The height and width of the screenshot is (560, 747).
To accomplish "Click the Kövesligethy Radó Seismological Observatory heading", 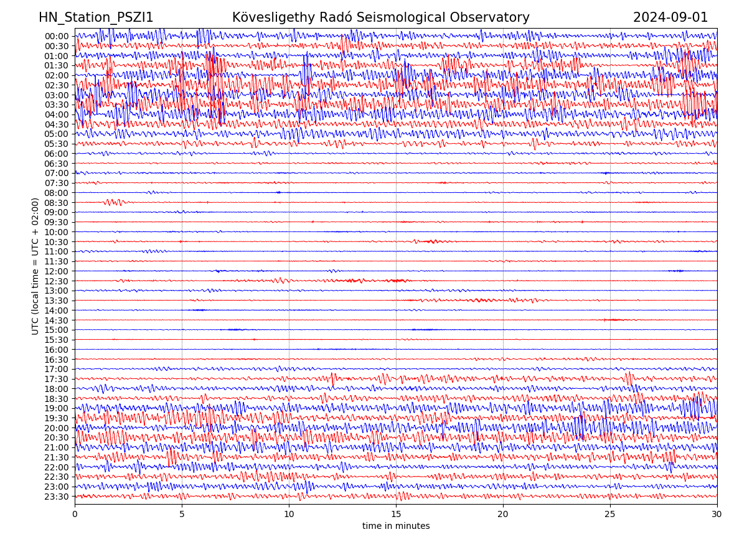I will point(380,17).
